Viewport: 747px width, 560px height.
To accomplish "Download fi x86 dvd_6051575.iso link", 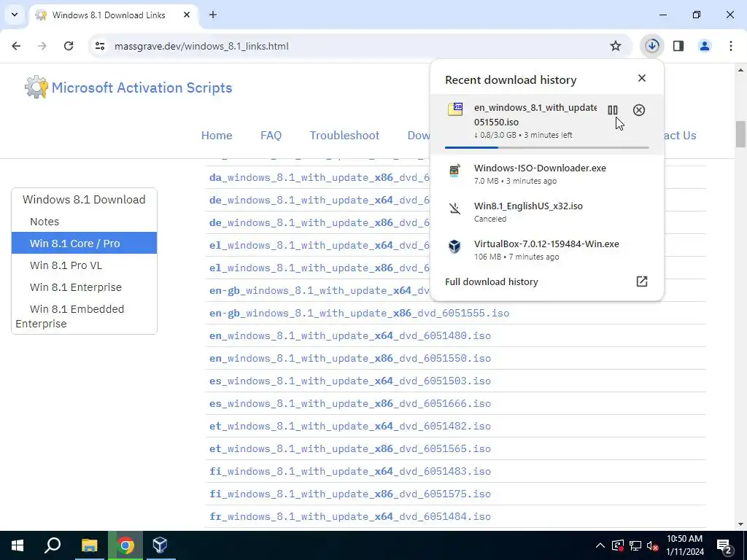I will coord(350,494).
